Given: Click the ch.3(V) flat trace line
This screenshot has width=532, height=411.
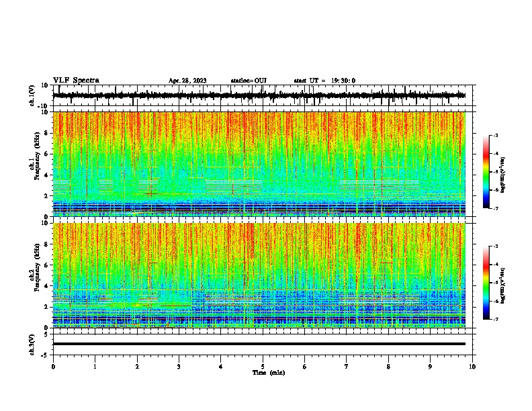Looking at the screenshot, I should [x=259, y=344].
